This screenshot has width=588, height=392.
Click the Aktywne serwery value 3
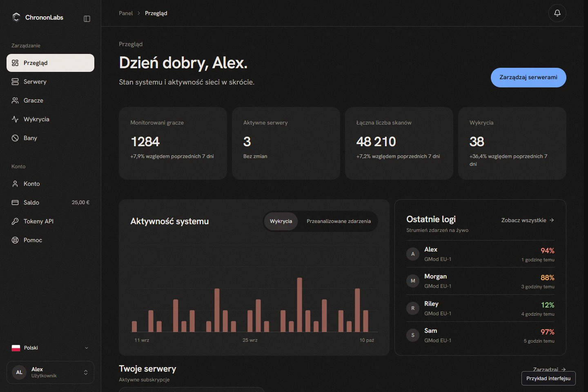tap(247, 142)
